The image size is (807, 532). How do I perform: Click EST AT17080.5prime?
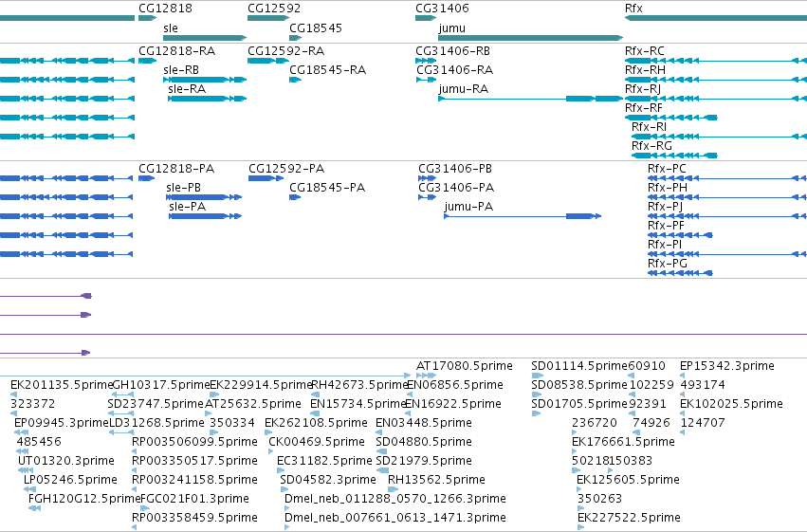(465, 366)
